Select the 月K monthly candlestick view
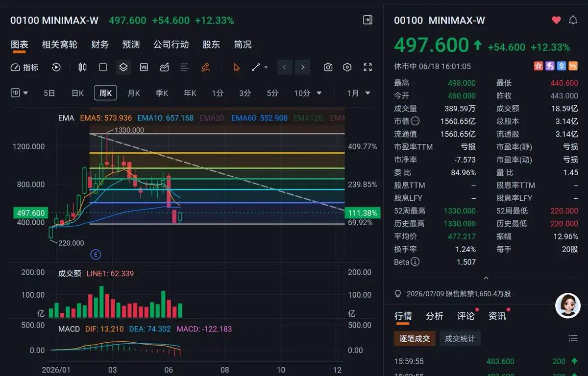 coord(134,93)
